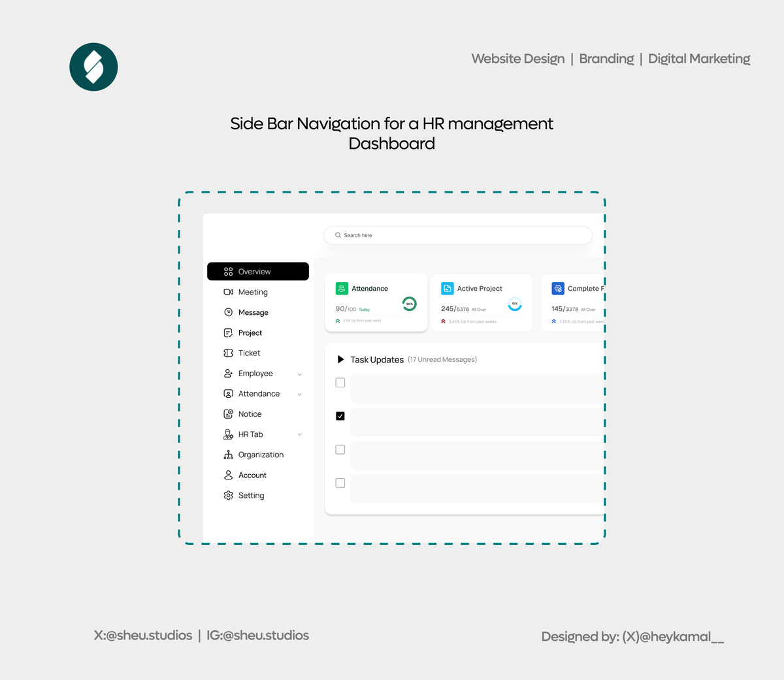This screenshot has height=680, width=784.
Task: Click the blue Active Project file icon
Action: 448,288
